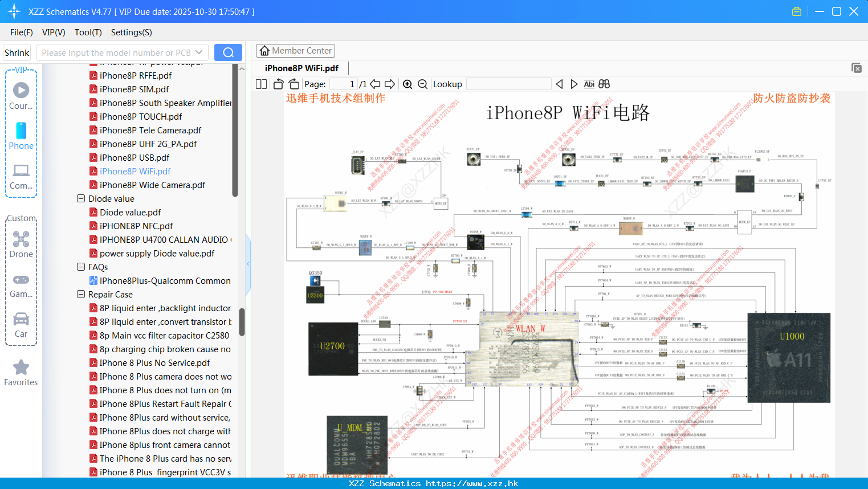
Task: Click the U1000 A11 chip in schematic
Action: coord(789,357)
